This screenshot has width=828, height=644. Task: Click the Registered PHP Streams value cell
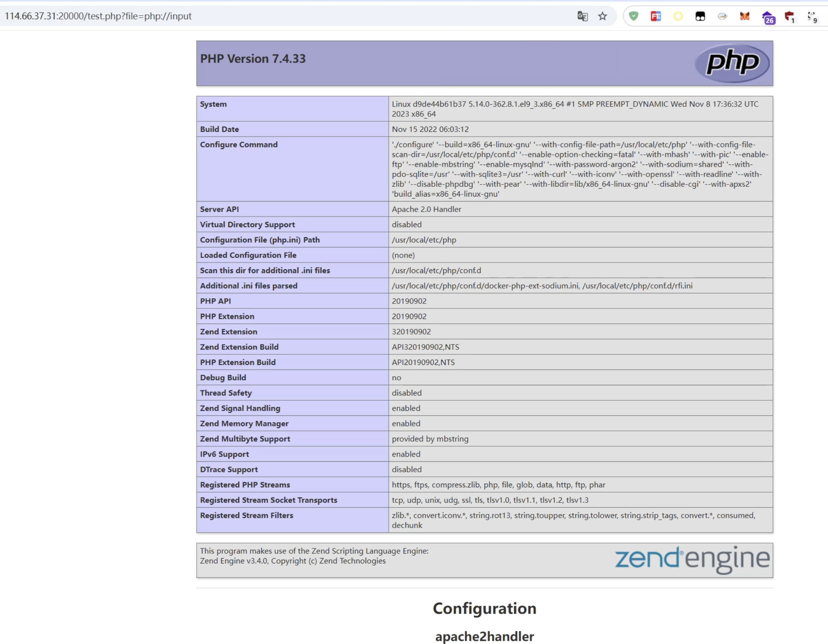click(x=498, y=485)
